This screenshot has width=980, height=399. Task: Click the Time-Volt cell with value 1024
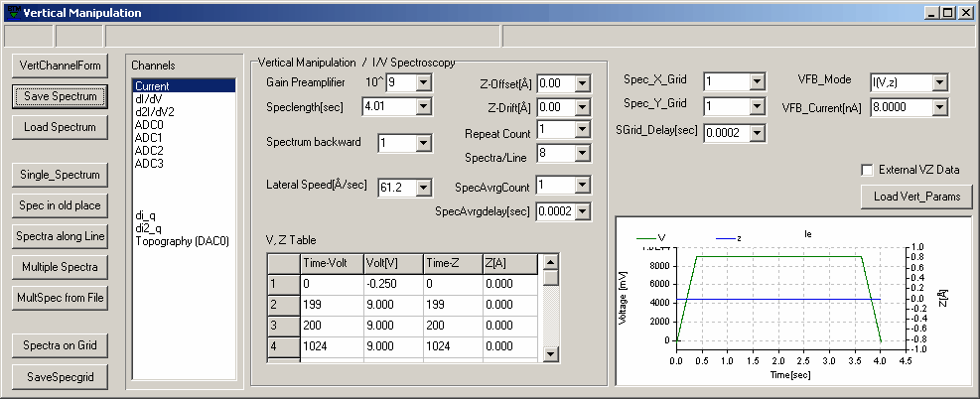pyautogui.click(x=332, y=346)
